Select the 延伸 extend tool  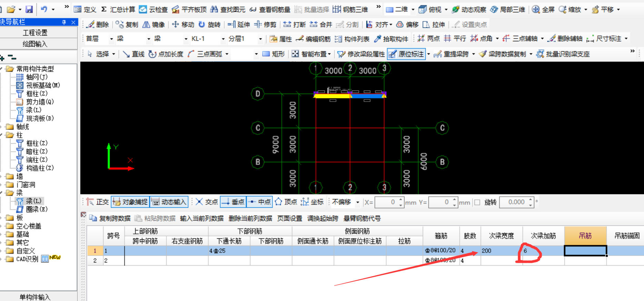coord(239,24)
